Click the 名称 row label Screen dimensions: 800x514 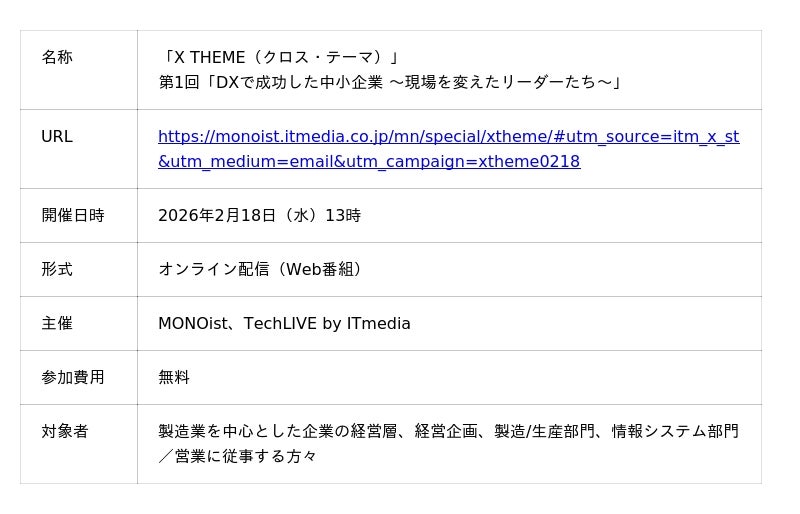click(x=57, y=57)
